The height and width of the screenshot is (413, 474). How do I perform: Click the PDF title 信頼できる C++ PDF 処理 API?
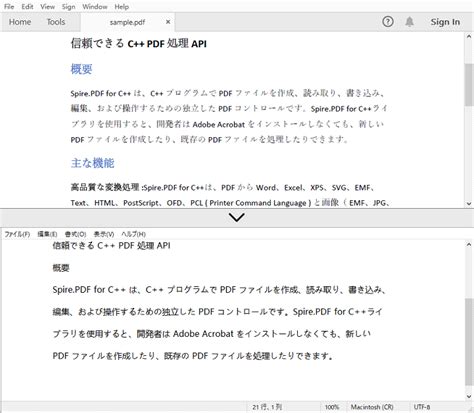(x=138, y=43)
